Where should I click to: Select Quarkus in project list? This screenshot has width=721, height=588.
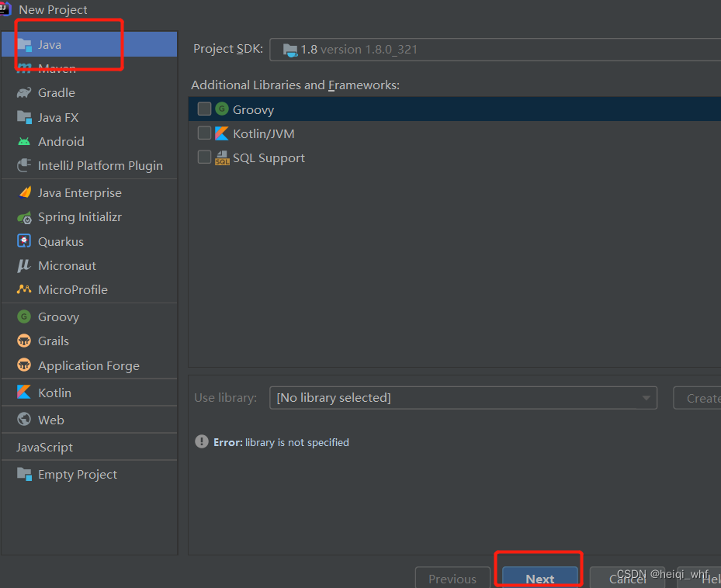click(x=89, y=241)
